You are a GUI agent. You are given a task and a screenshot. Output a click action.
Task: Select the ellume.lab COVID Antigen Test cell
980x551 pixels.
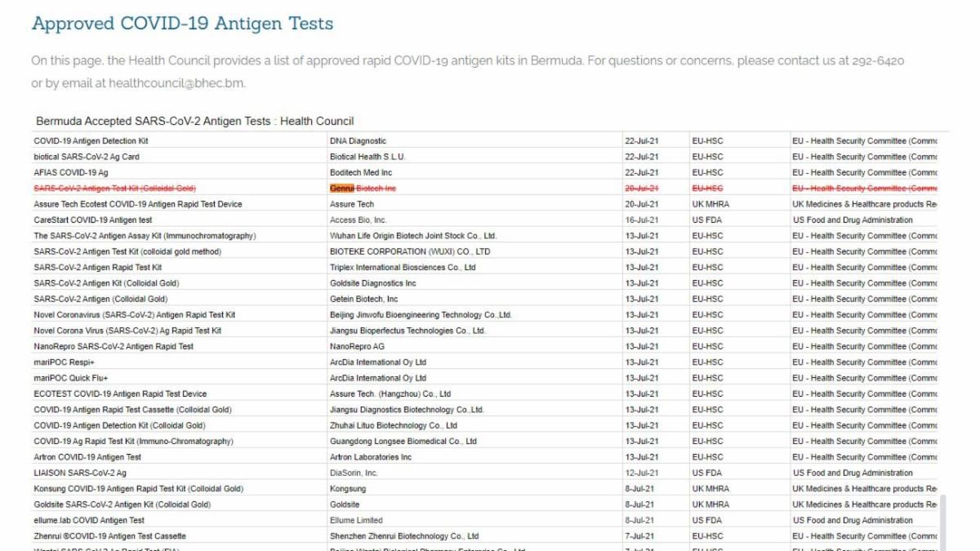[89, 521]
